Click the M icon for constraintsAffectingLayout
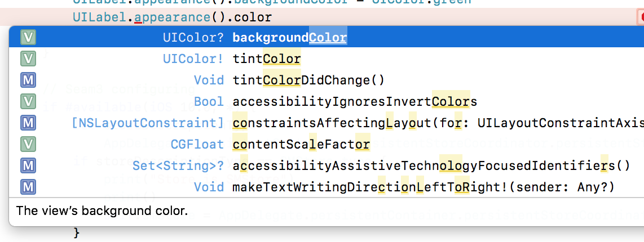This screenshot has width=644, height=242. coord(28,123)
